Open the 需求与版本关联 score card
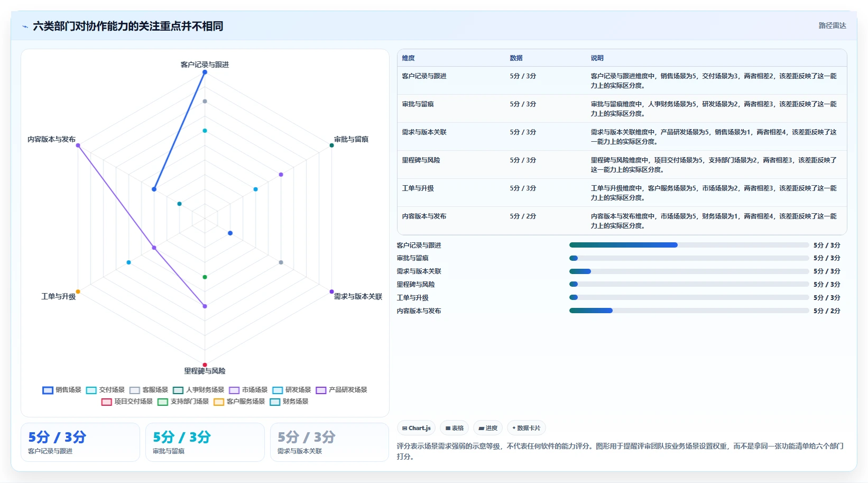This screenshot has height=483, width=868. click(x=330, y=442)
